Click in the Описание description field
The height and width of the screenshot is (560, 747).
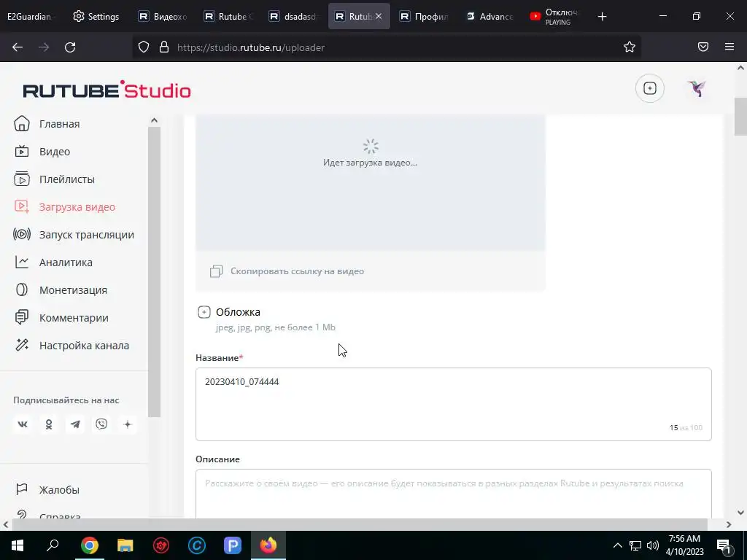coord(454,494)
